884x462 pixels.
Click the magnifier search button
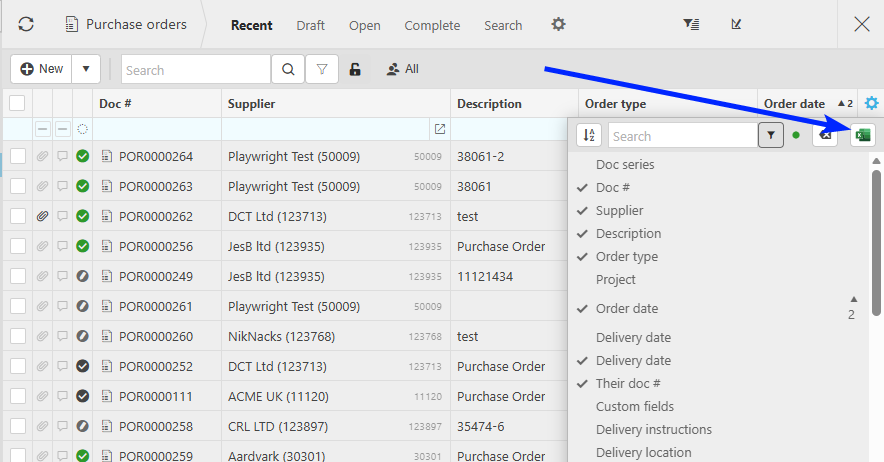click(x=287, y=70)
